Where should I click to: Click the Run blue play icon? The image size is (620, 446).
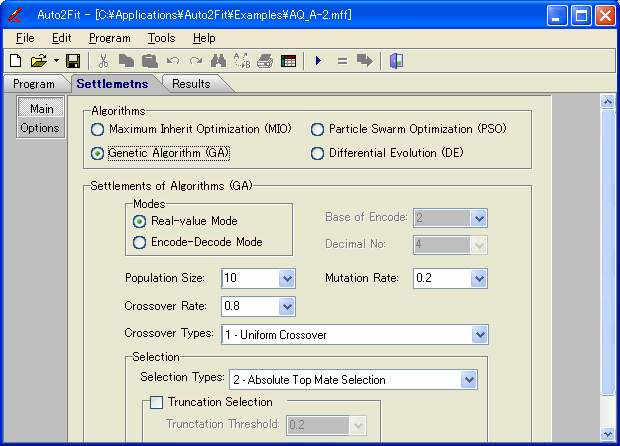click(318, 61)
